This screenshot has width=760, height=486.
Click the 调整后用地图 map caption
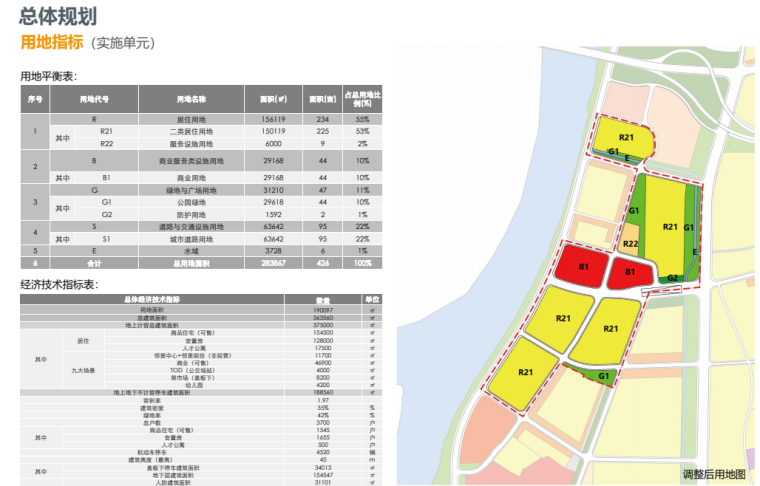tap(714, 474)
